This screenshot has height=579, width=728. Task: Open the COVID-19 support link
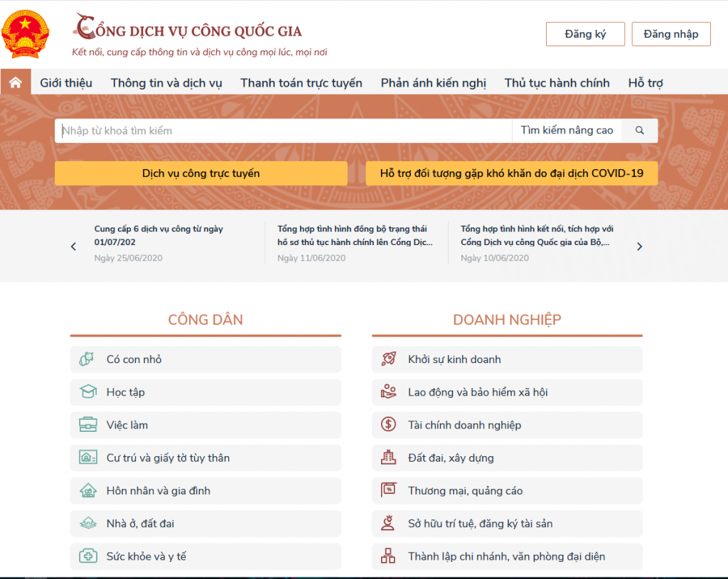point(511,173)
